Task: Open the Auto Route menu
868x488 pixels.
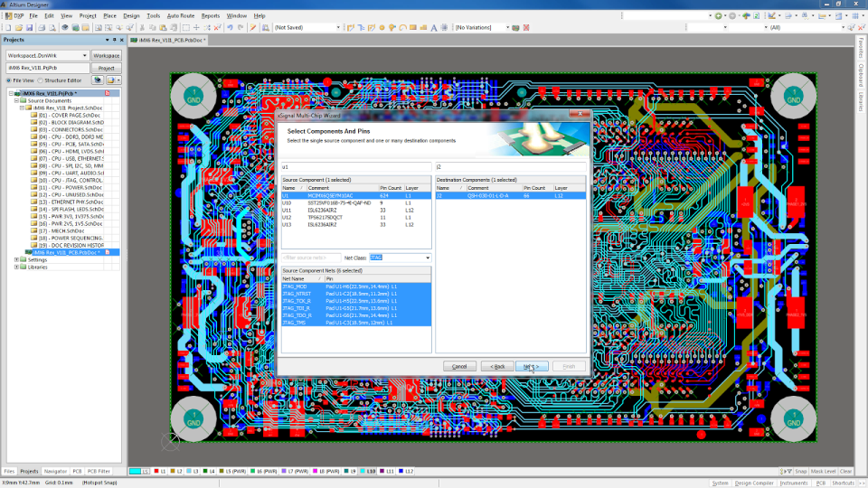Action: [181, 15]
